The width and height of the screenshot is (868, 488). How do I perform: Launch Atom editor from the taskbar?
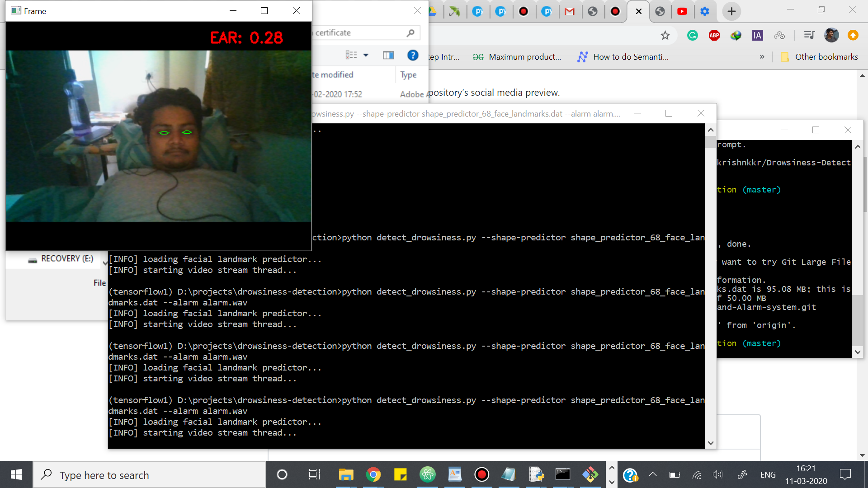pyautogui.click(x=428, y=475)
